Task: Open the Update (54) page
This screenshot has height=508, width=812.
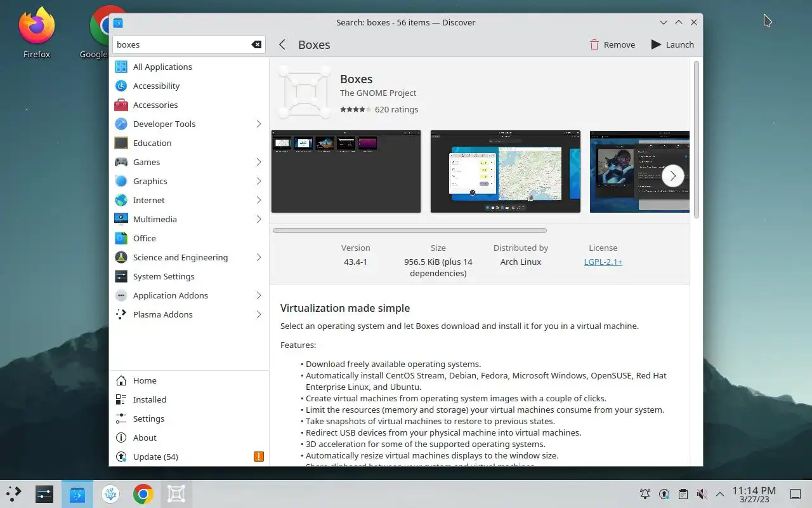Action: tap(189, 457)
